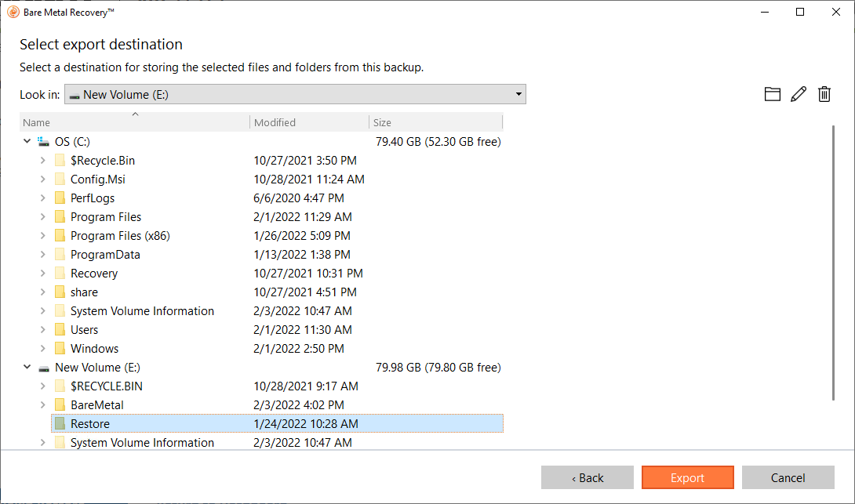Click the new folder icon
Image resolution: width=855 pixels, height=504 pixels.
[773, 95]
